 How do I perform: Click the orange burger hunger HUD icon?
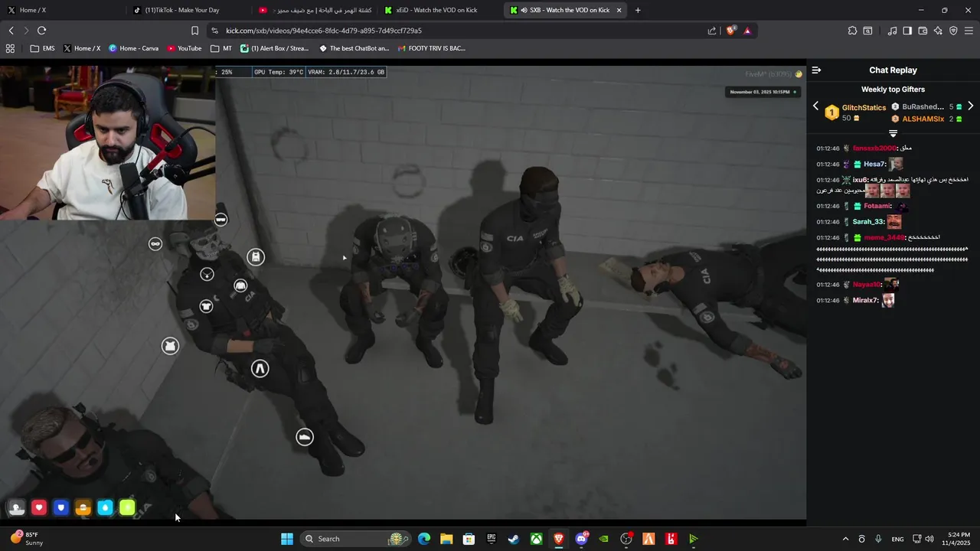click(83, 507)
